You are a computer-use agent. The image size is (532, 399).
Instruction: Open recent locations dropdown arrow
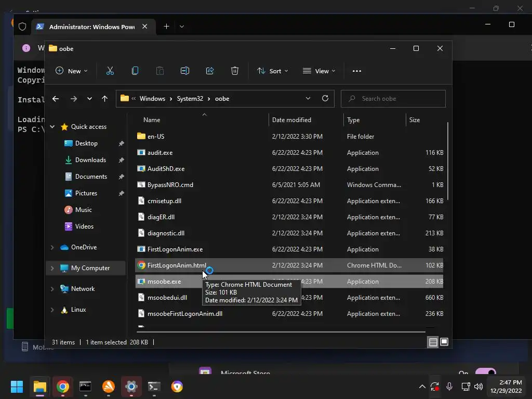[x=89, y=99]
